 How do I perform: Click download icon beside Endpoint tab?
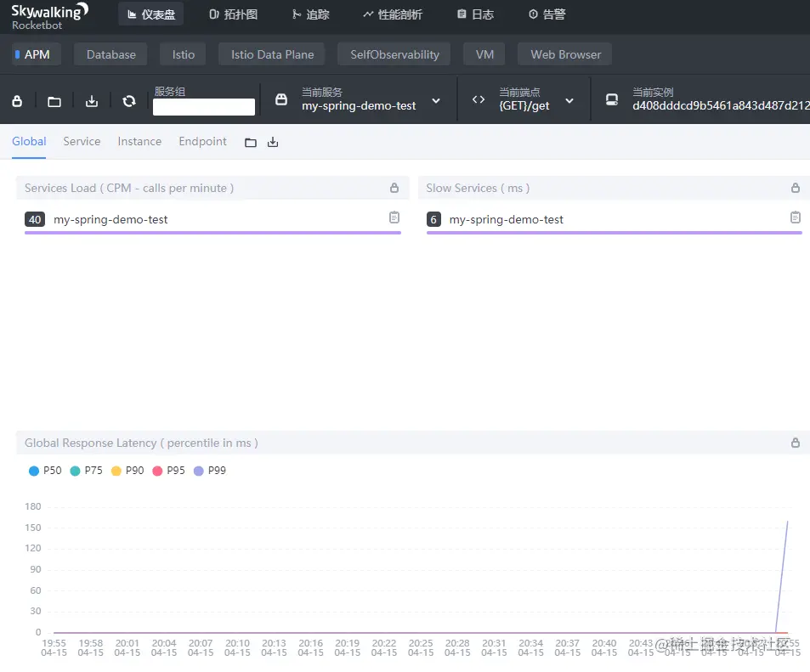(x=273, y=142)
